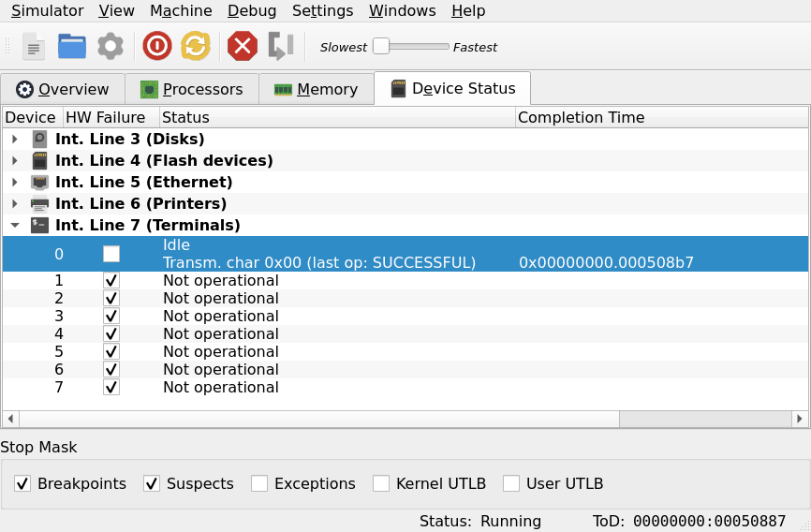The height and width of the screenshot is (532, 811).
Task: Stop the machine with red X icon
Action: point(243,46)
